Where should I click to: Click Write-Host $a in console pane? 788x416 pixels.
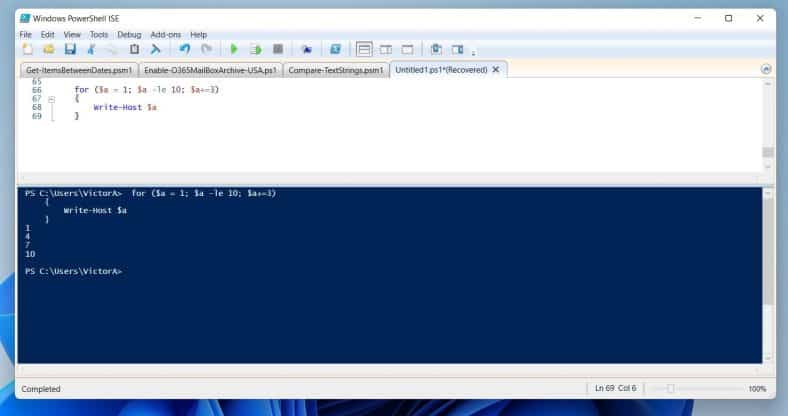[x=95, y=211]
